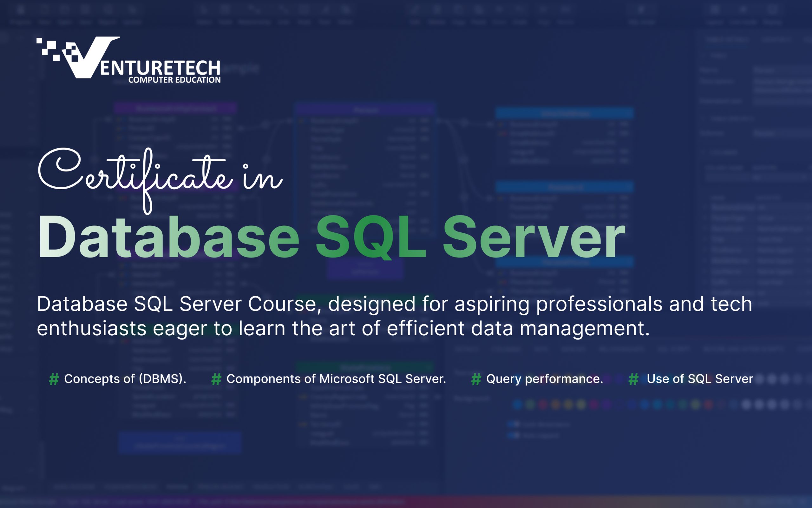Click the green hash before 'Components of Microsoft'

216,379
